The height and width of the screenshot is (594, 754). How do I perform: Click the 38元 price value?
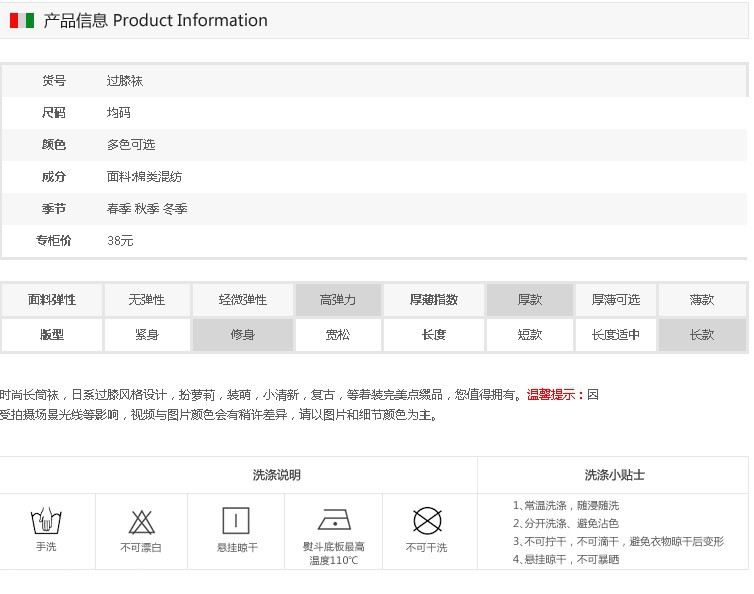coord(120,241)
